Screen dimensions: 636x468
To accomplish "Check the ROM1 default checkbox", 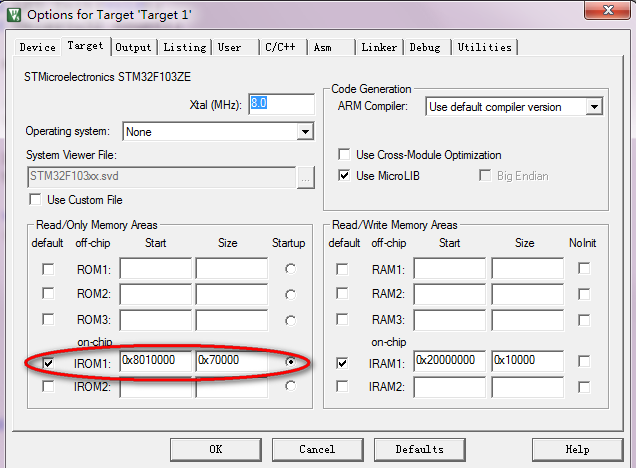I will 48,269.
